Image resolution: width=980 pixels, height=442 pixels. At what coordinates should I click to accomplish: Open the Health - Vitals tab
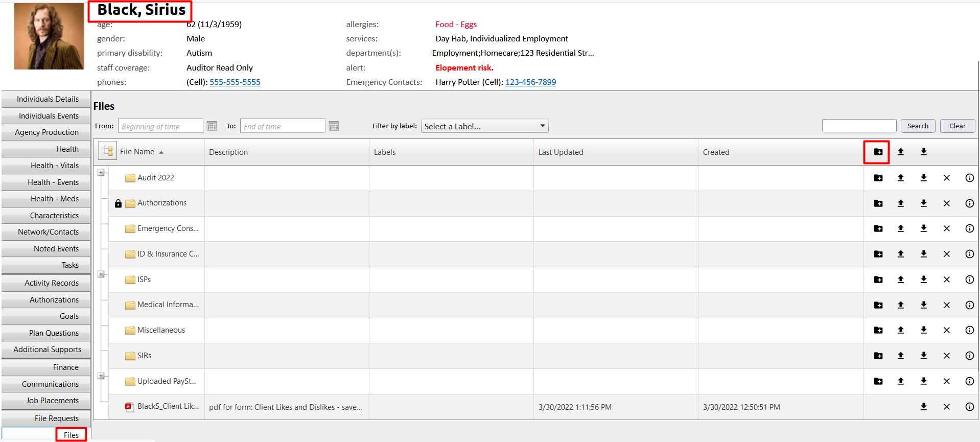point(46,166)
